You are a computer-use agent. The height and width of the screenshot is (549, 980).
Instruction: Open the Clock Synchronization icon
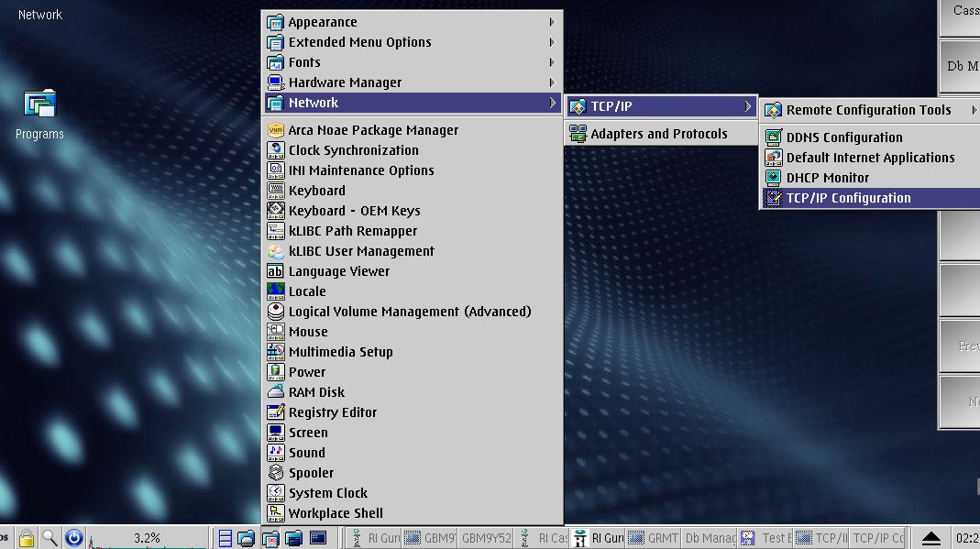coord(276,150)
